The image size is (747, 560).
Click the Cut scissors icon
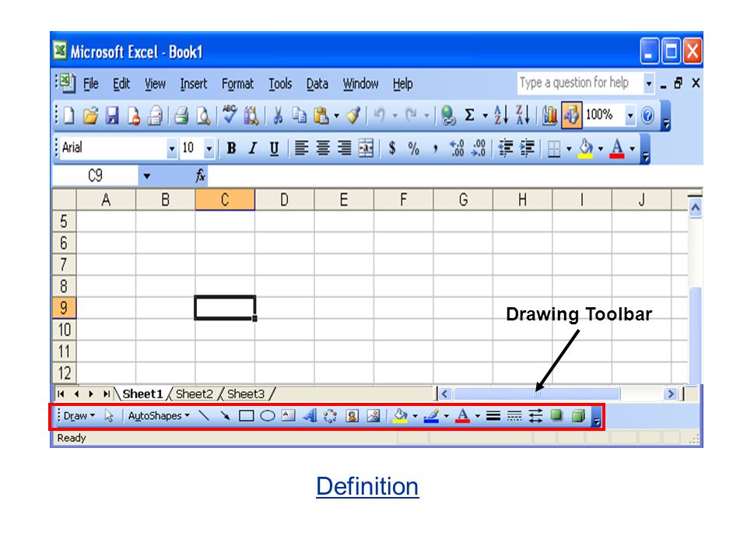pos(278,115)
